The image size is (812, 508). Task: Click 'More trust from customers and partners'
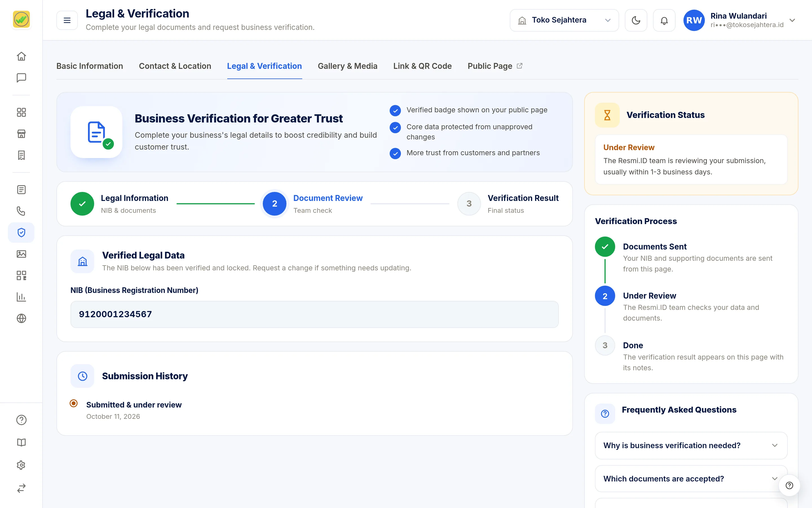point(473,153)
